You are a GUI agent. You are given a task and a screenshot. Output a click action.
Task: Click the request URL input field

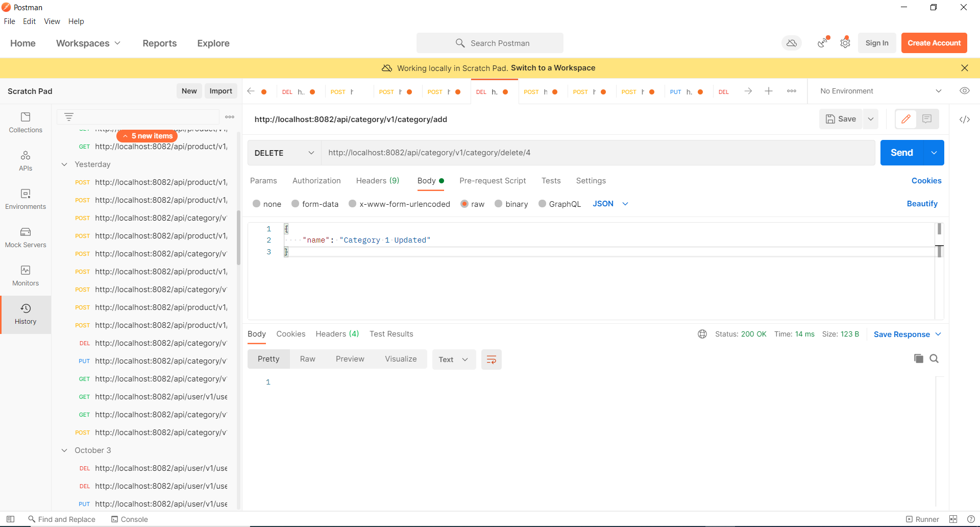tap(598, 153)
